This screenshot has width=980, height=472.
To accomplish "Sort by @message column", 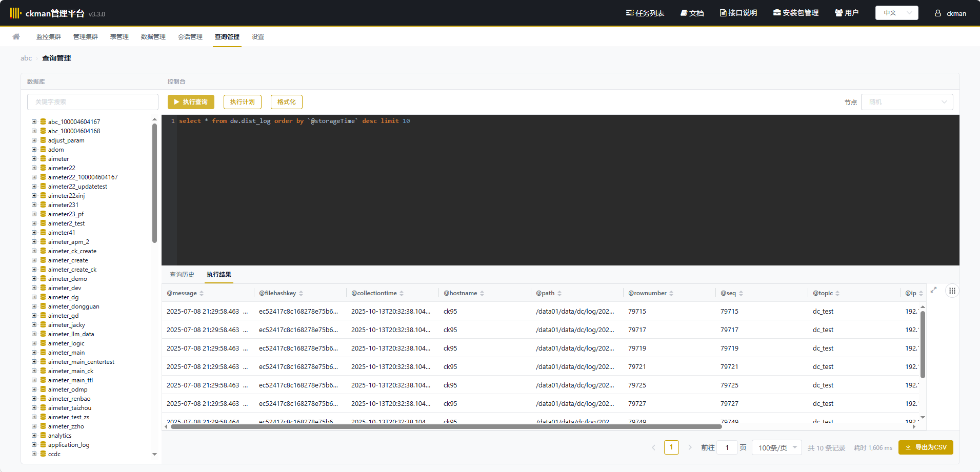I will pyautogui.click(x=202, y=293).
